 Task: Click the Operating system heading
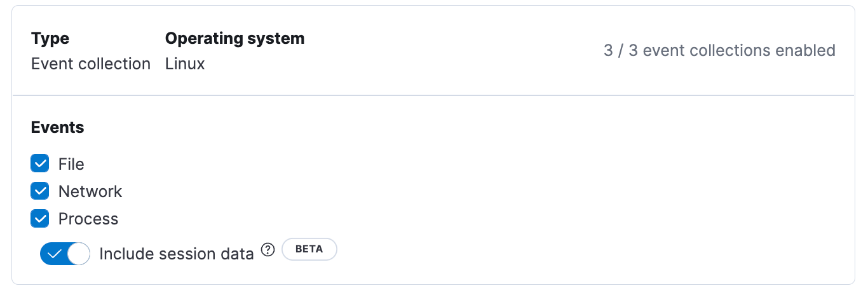point(234,38)
